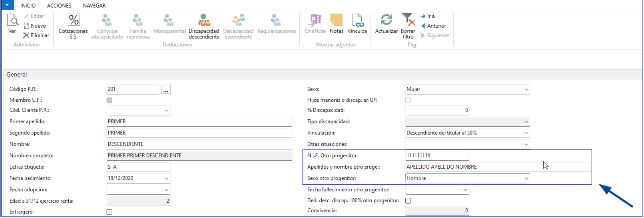
Task: Expand Fecha nacimiento date picker
Action: (166, 178)
